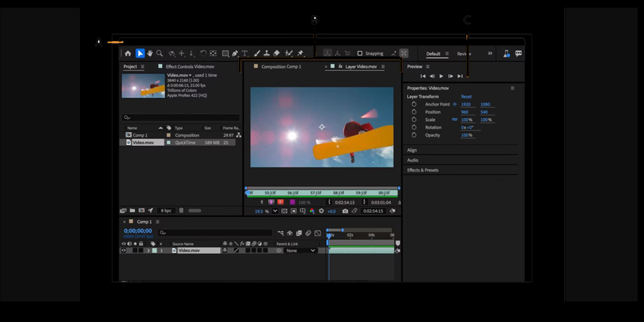Enable the Snapping checkbox
644x322 pixels.
pyautogui.click(x=360, y=53)
